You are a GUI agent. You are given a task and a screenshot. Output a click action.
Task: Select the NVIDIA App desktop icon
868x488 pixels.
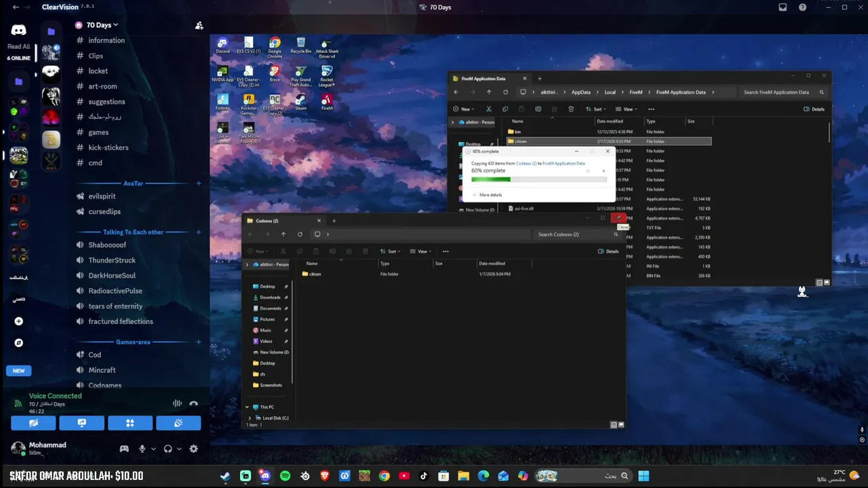[222, 75]
